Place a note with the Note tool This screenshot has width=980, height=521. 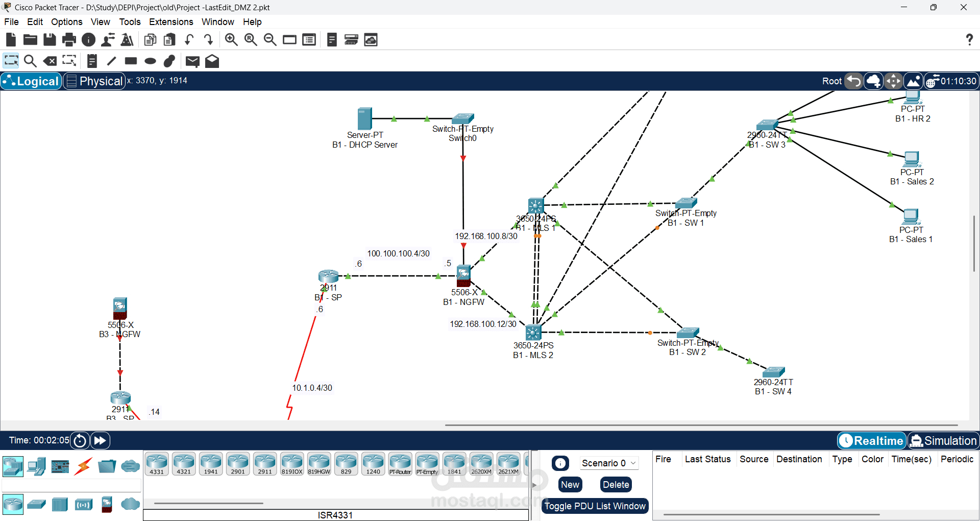92,61
